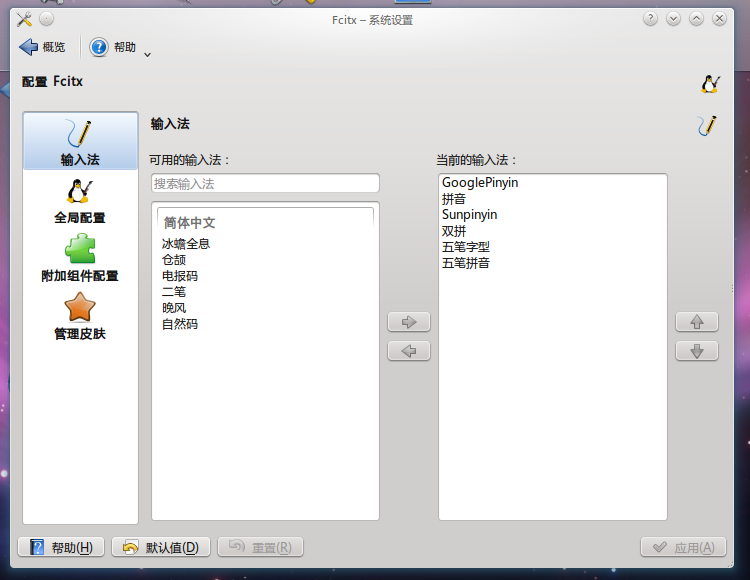Select 五笔字型 in current input methods
The height and width of the screenshot is (580, 750).
[552, 247]
